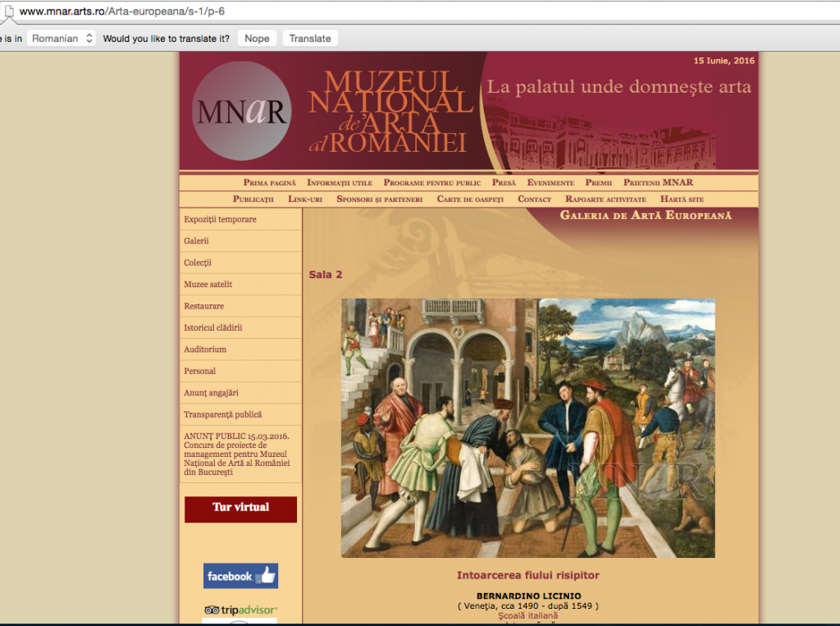This screenshot has width=840, height=626.
Task: Open the Hartă site menu item
Action: coord(682,199)
